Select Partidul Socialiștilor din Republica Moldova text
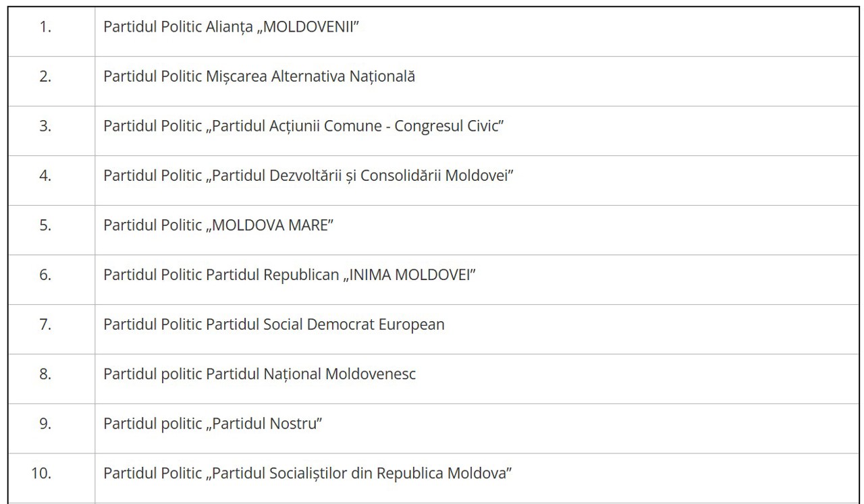 pos(307,473)
